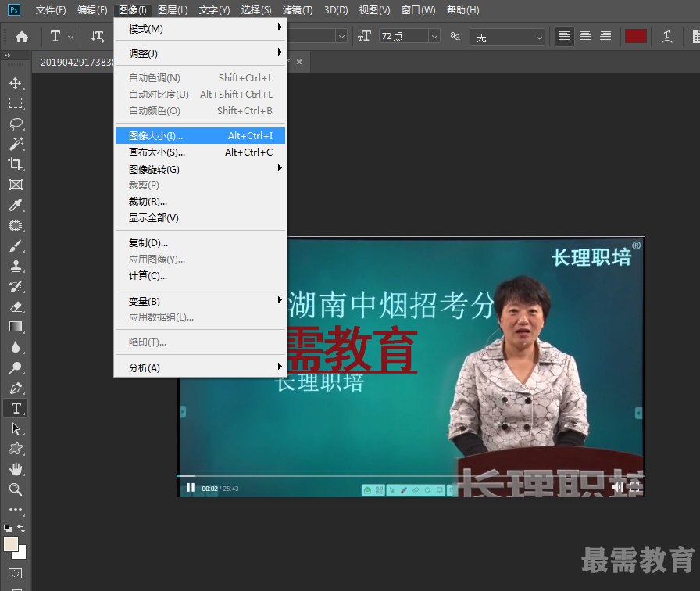Select the Eraser tool
700x591 pixels.
pyautogui.click(x=16, y=307)
